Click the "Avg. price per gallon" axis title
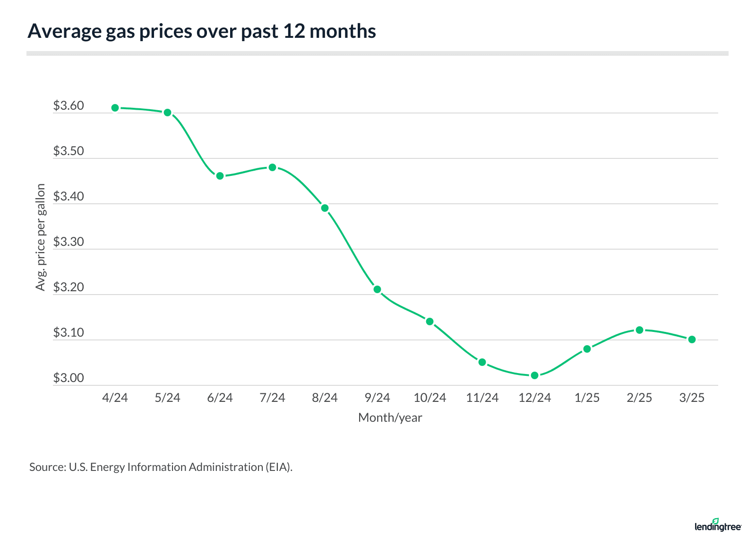The height and width of the screenshot is (539, 756). pyautogui.click(x=41, y=237)
